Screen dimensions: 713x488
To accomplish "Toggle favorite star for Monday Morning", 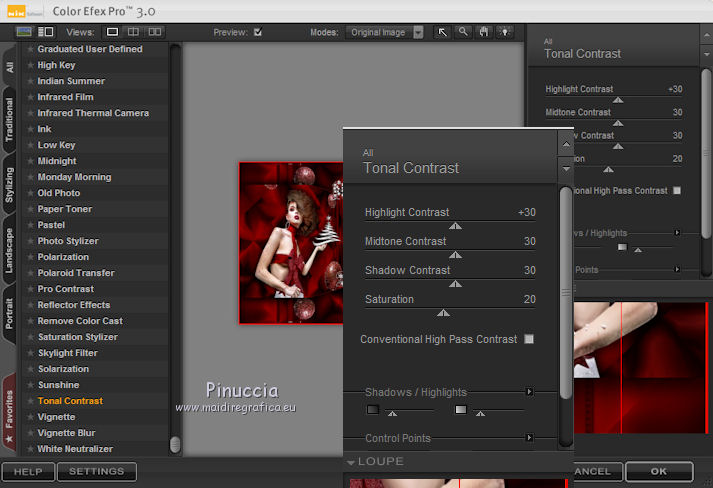I will click(x=30, y=177).
